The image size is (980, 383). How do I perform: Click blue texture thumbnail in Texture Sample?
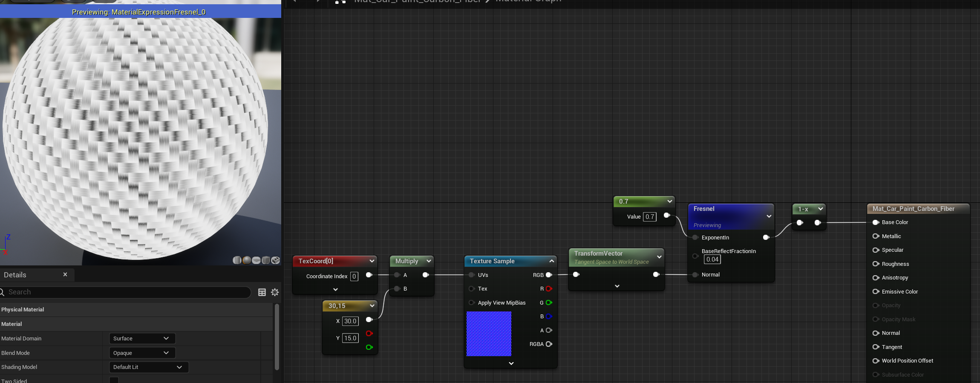click(489, 334)
